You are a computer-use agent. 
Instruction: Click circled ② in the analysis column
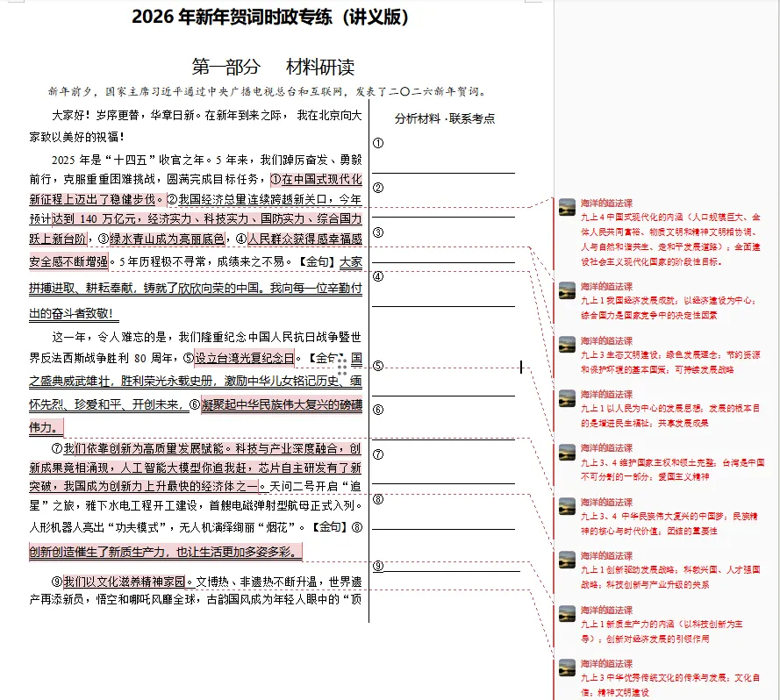pyautogui.click(x=378, y=188)
